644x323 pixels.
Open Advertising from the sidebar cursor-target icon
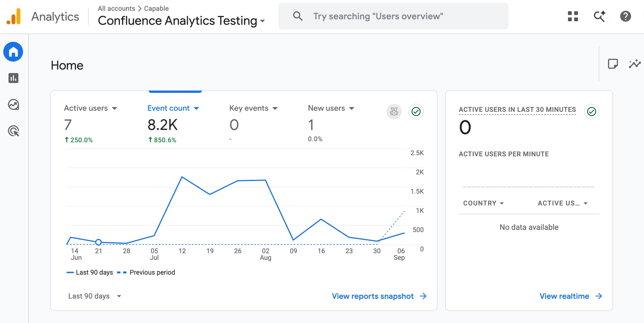[x=14, y=131]
